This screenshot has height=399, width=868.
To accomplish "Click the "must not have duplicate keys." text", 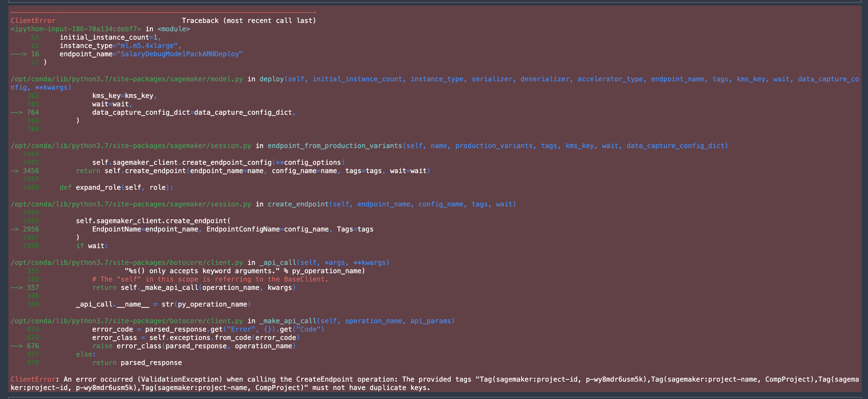I will coord(371,388).
